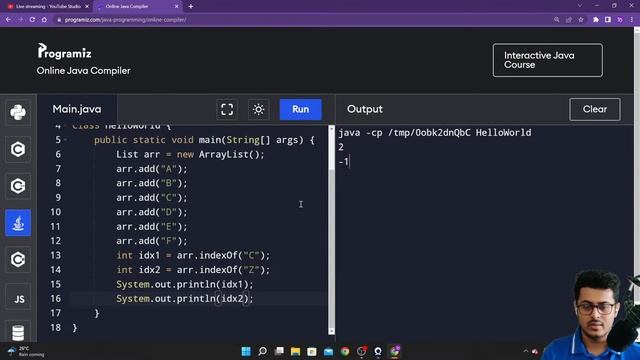Click line 6 ArrayList declaration

coord(190,154)
